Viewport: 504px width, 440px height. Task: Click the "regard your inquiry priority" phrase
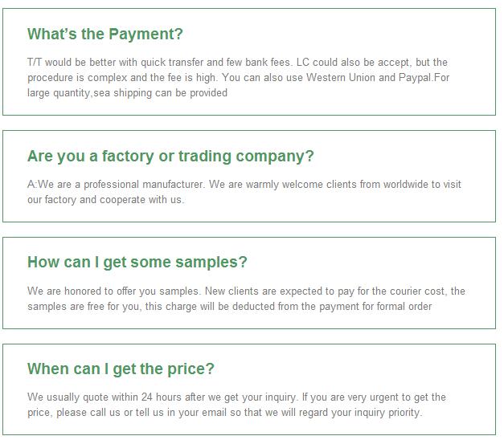[x=360, y=413]
